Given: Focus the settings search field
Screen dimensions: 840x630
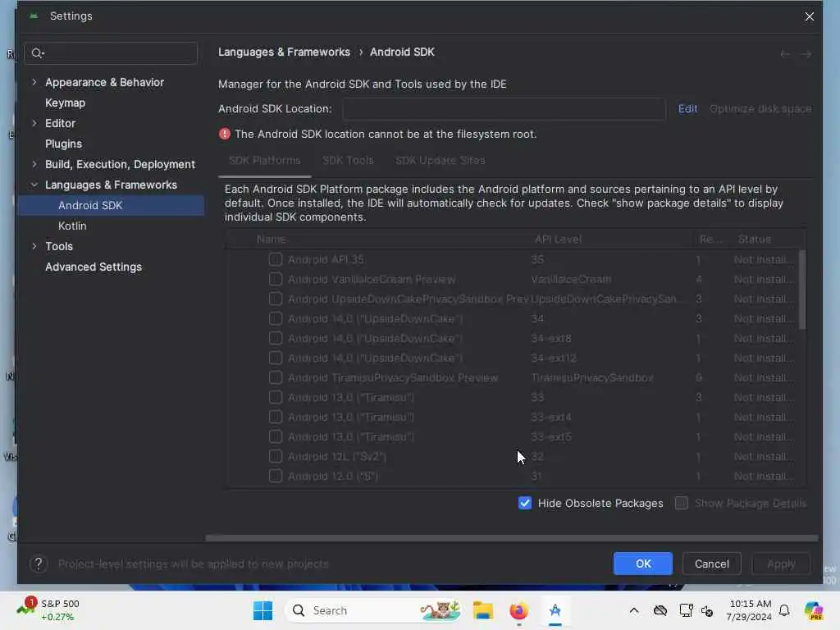Looking at the screenshot, I should point(111,53).
